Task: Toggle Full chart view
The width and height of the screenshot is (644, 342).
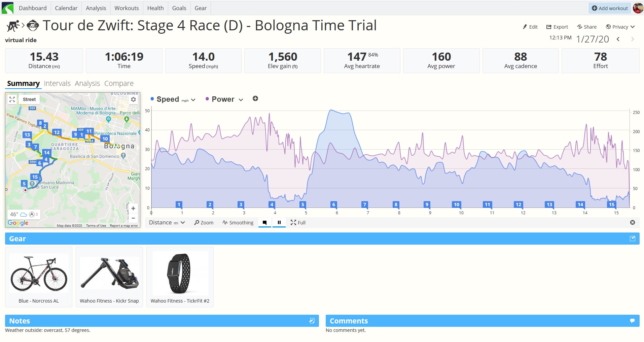Action: pos(298,222)
